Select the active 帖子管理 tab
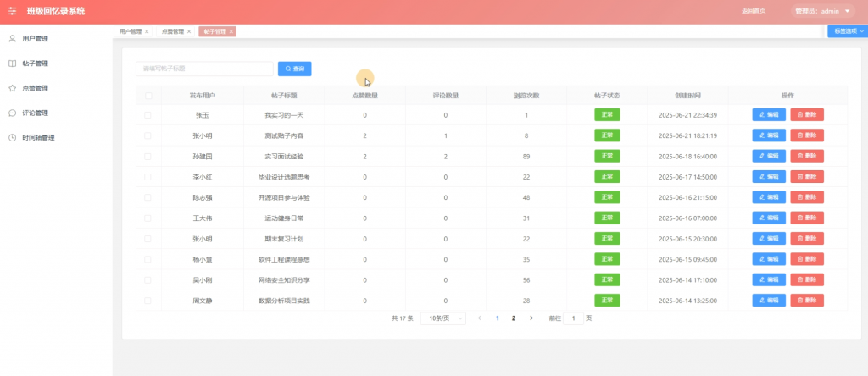868x376 pixels. [x=215, y=31]
